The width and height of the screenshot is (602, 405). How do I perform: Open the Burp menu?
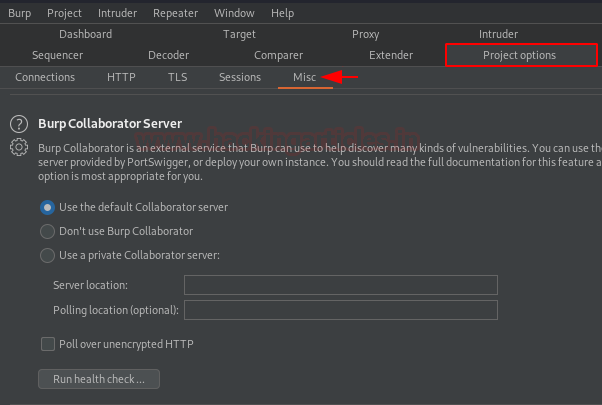coord(20,13)
